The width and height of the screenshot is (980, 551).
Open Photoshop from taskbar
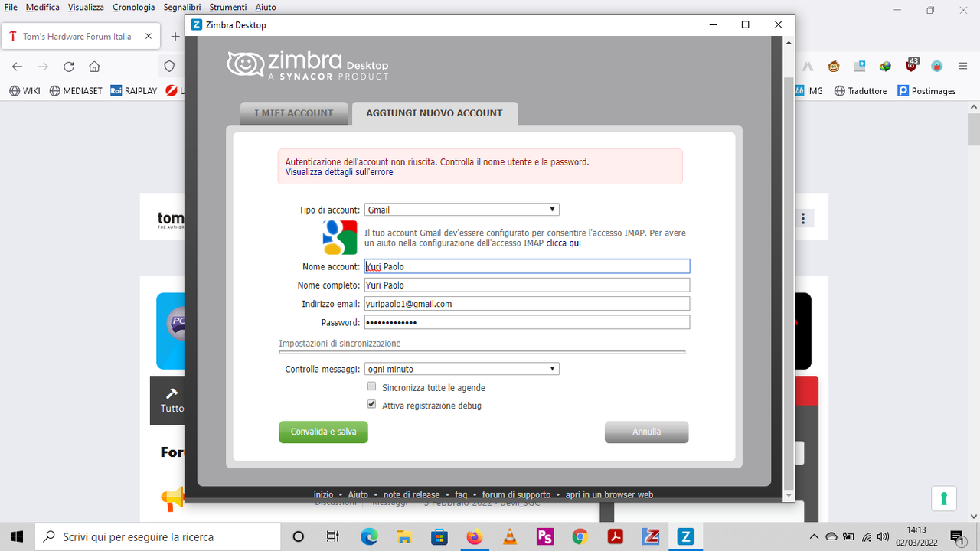click(544, 536)
